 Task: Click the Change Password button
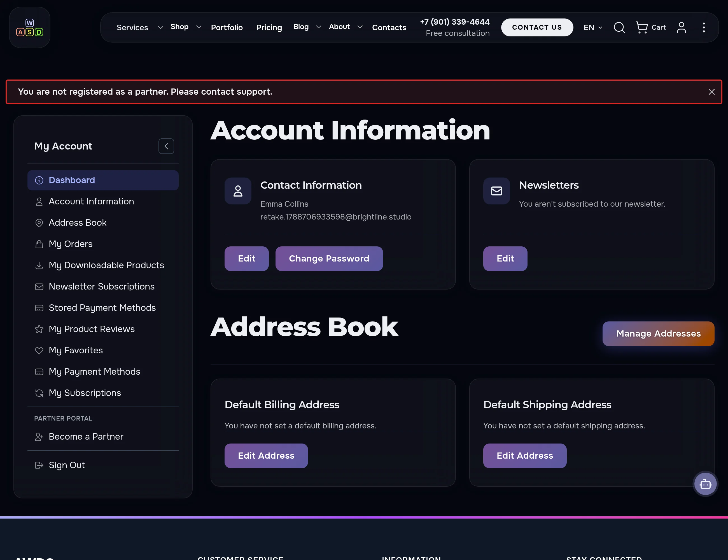click(329, 259)
